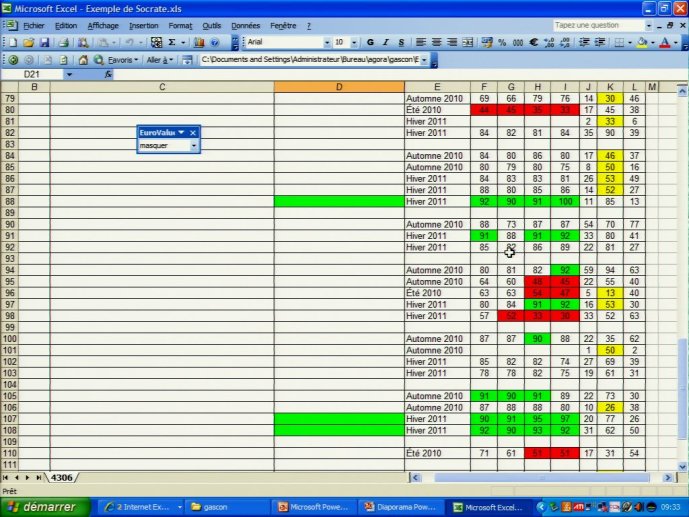The height and width of the screenshot is (517, 689).
Task: Open the address path dropdown arrow
Action: point(424,60)
